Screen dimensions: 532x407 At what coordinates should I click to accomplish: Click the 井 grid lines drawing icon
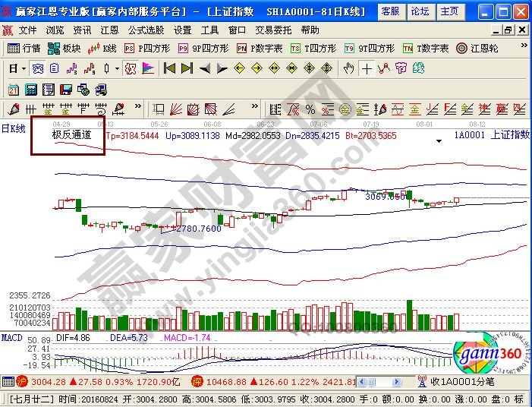tap(31, 109)
